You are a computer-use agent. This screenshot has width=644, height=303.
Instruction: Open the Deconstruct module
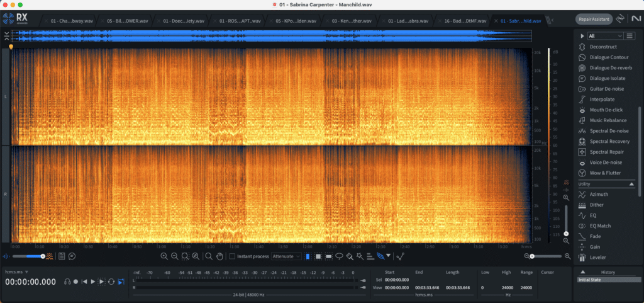(603, 47)
